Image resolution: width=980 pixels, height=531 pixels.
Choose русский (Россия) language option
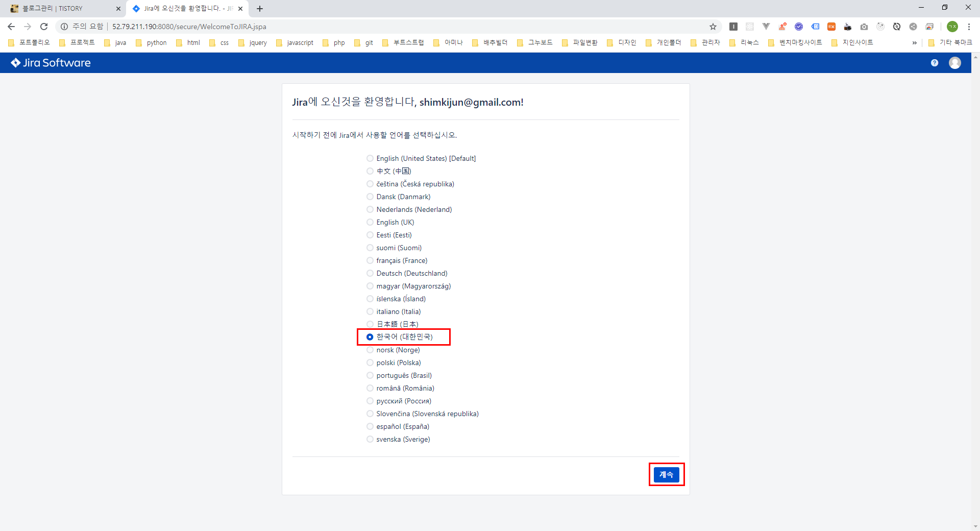coord(370,401)
